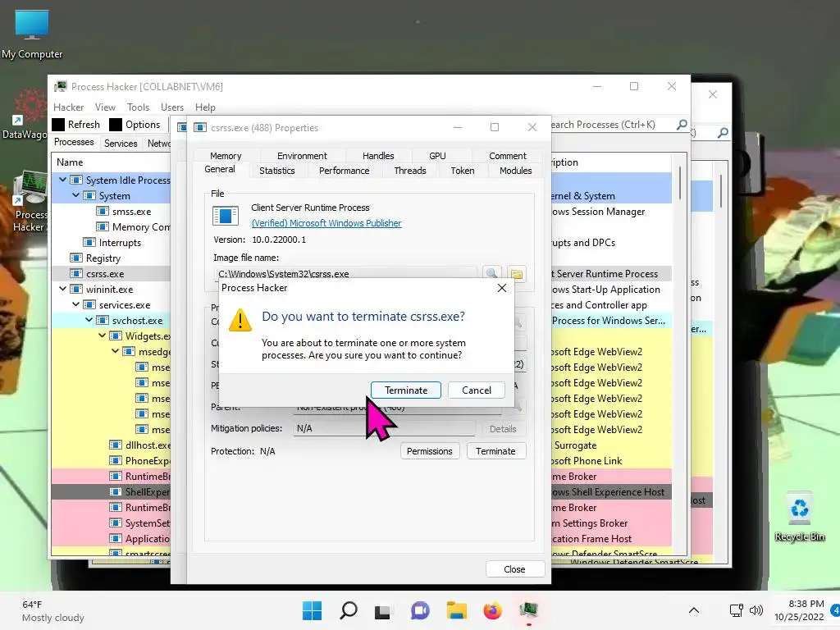Open the Tools menu
The image size is (840, 630).
138,107
